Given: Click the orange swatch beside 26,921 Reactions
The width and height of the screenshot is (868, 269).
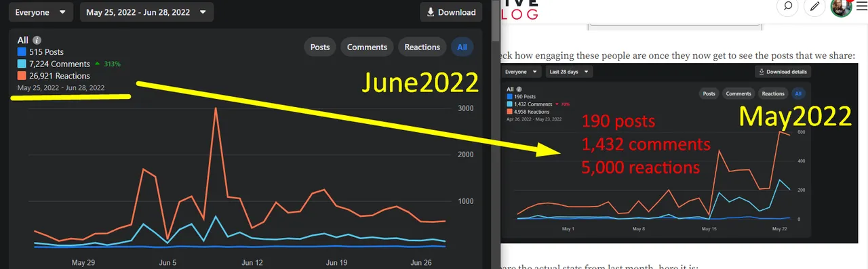Looking at the screenshot, I should click(22, 76).
